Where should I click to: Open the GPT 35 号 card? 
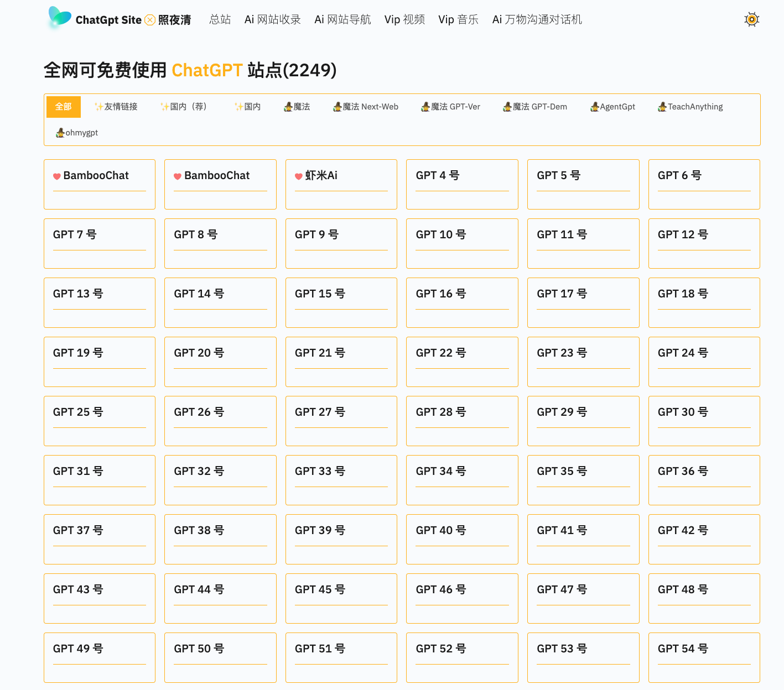click(x=583, y=480)
